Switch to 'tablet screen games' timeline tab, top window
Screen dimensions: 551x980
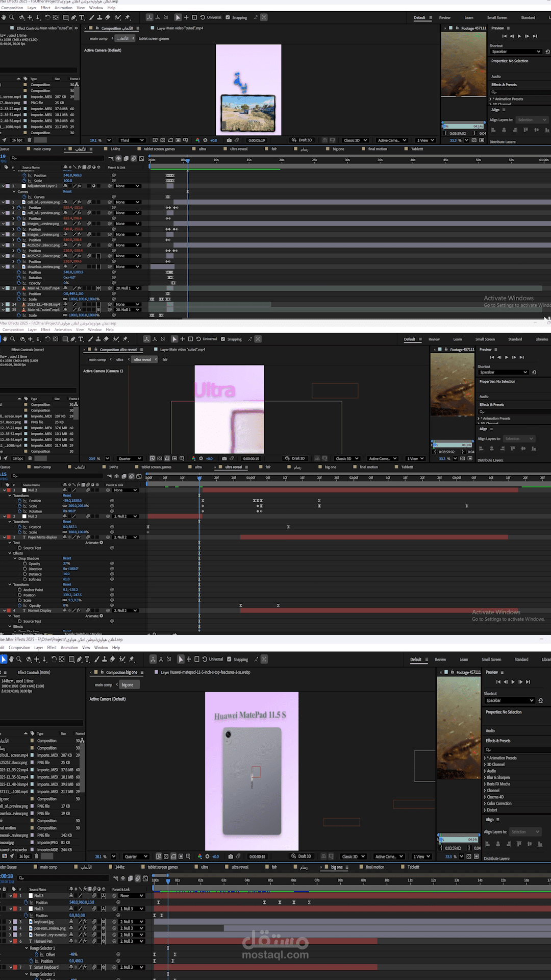(159, 149)
